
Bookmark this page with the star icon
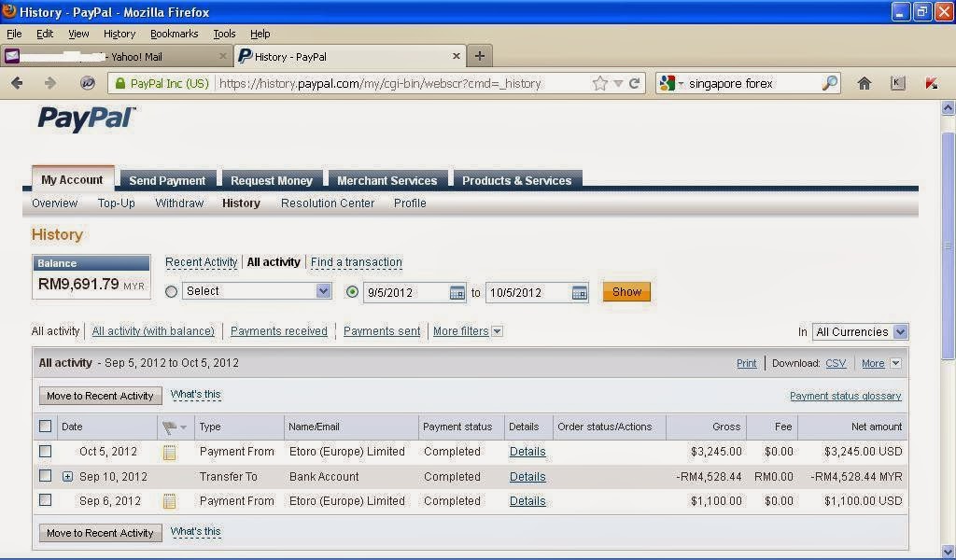pos(600,83)
